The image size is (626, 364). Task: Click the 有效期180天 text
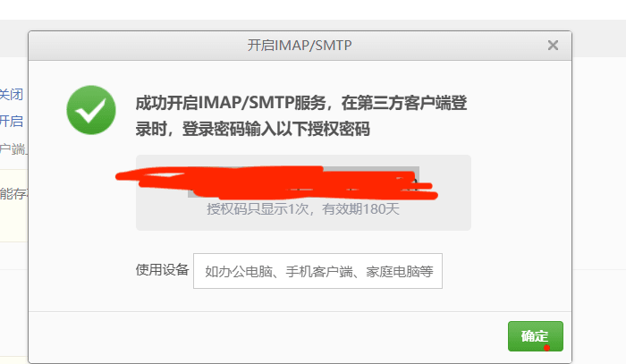click(x=361, y=208)
